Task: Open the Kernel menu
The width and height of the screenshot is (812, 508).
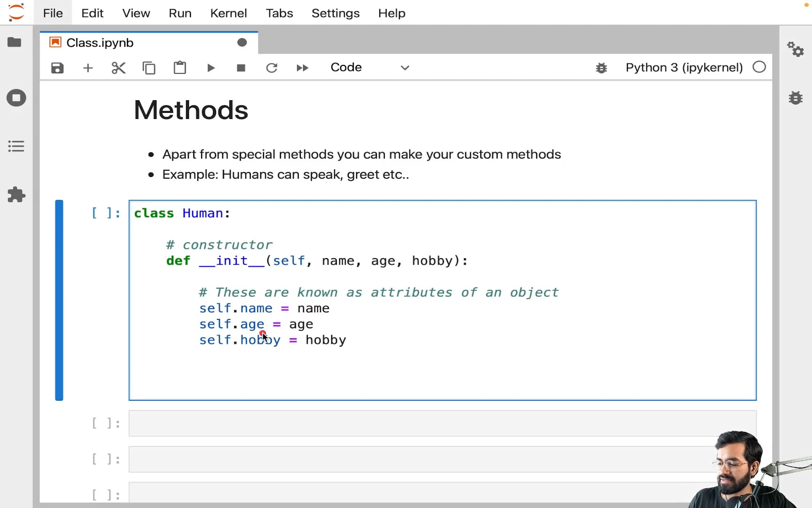Action: (228, 13)
